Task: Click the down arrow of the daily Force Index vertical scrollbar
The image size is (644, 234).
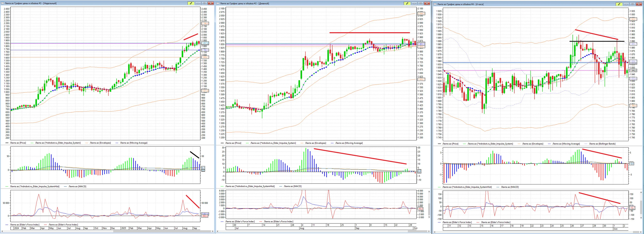Action: [429, 217]
